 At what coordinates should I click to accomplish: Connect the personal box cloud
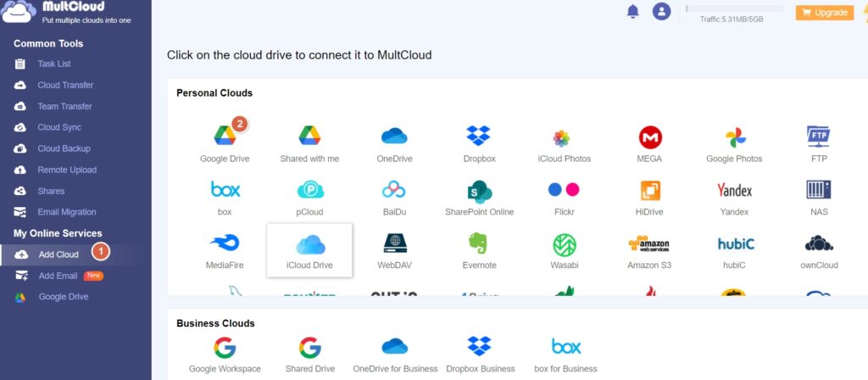point(225,197)
